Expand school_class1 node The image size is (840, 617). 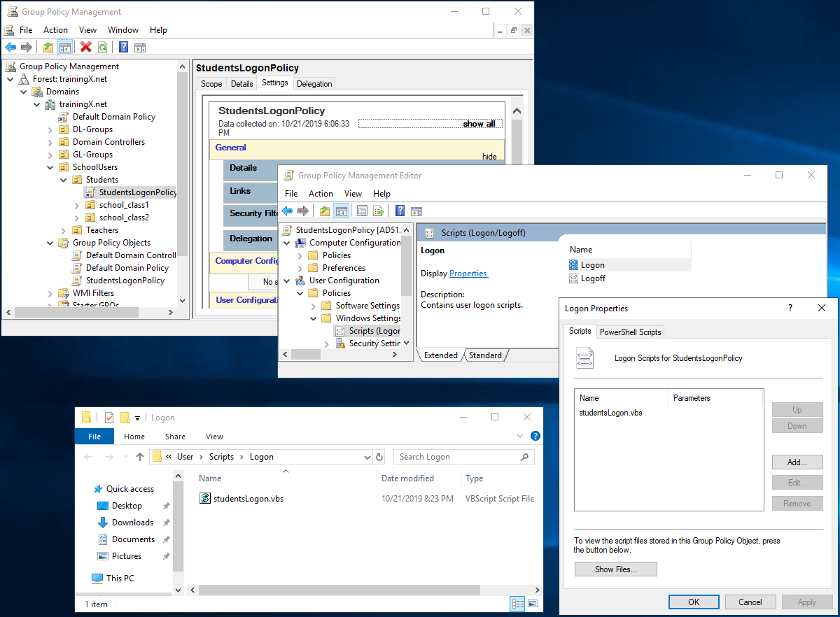pyautogui.click(x=77, y=205)
